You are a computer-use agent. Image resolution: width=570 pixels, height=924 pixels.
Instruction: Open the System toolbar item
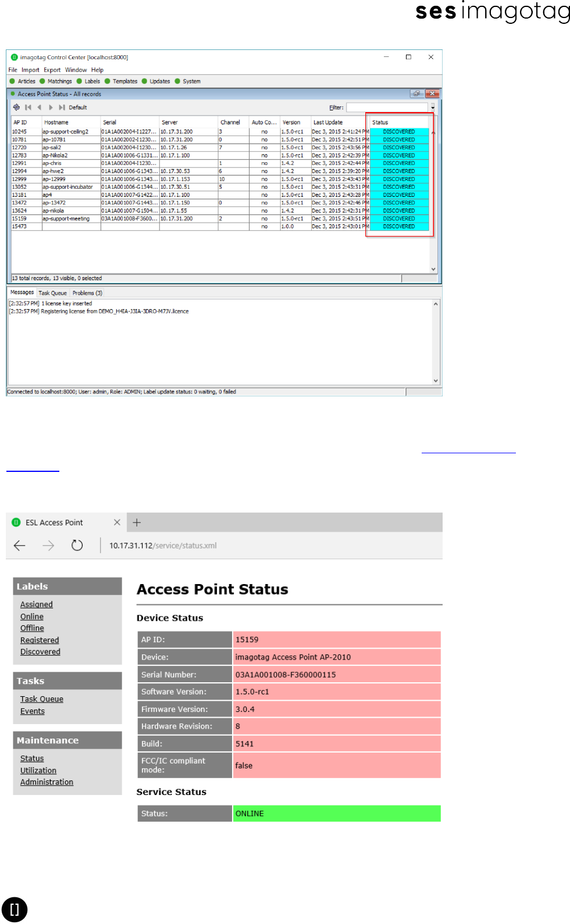pyautogui.click(x=188, y=81)
